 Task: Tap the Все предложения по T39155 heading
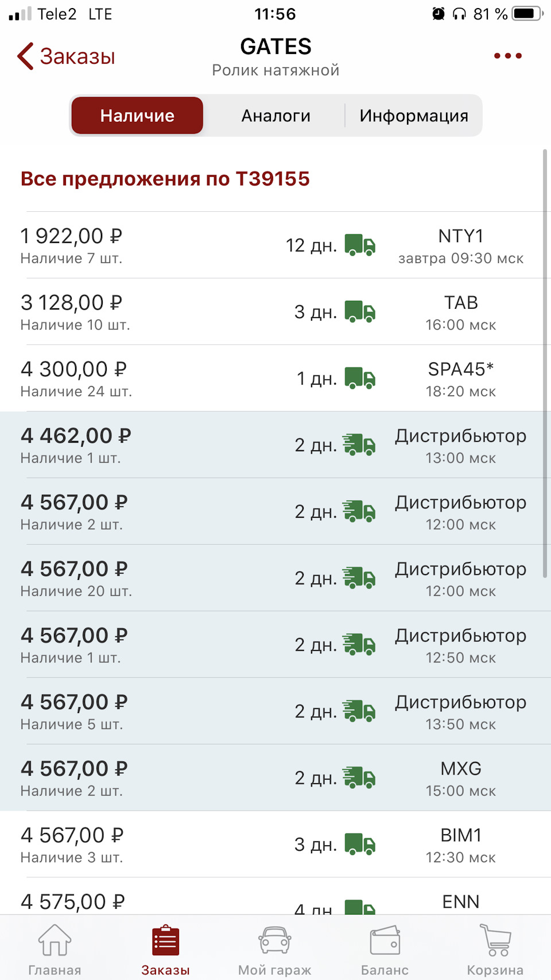click(x=165, y=179)
